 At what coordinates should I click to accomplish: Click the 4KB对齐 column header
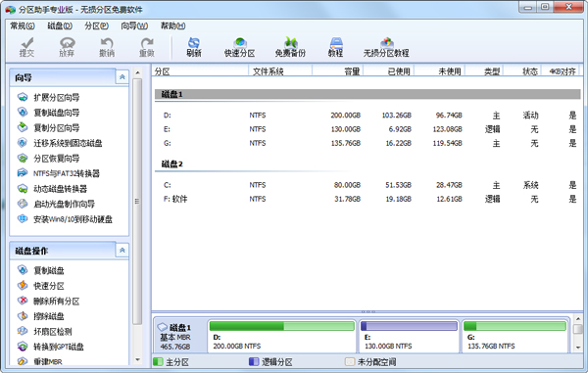(x=561, y=70)
